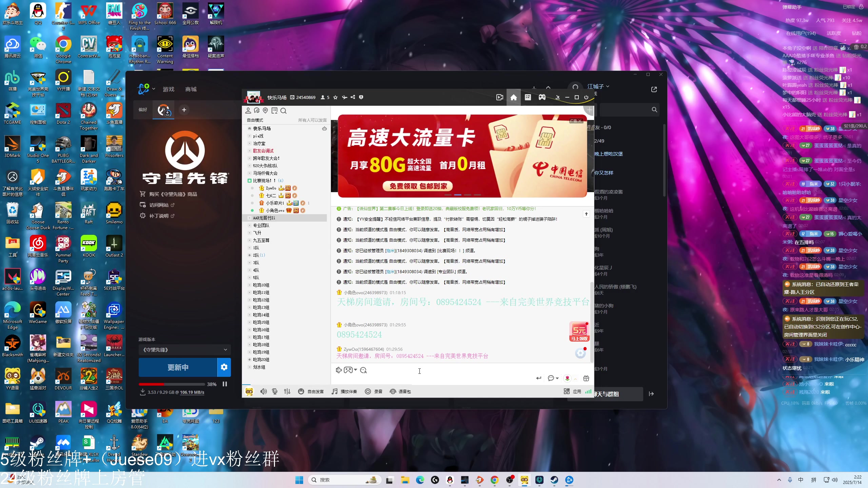Viewport: 868px width, 488px height.
Task: Open the 商城 tab in Battle.net
Action: click(191, 89)
